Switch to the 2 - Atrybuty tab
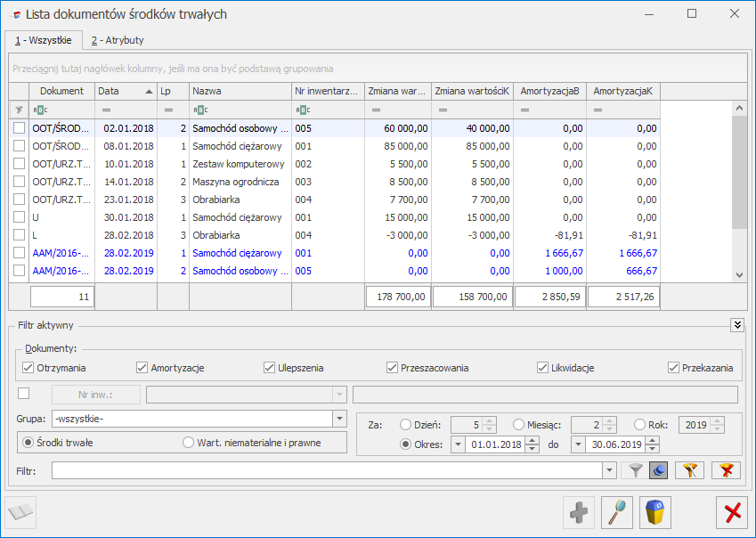This screenshot has height=538, width=756. pos(118,40)
